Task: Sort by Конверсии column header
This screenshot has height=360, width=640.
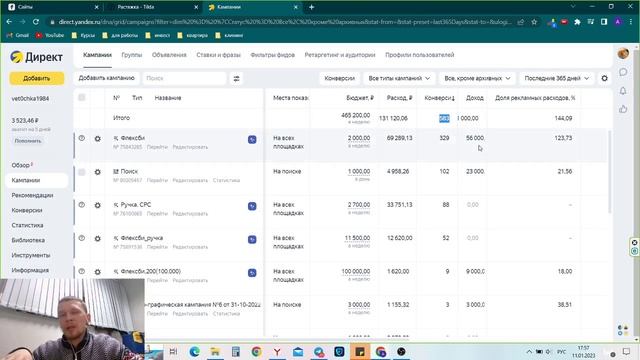Action: click(x=439, y=98)
